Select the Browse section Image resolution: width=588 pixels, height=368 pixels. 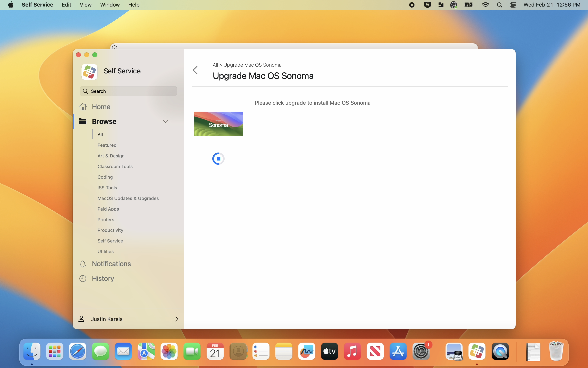click(x=104, y=121)
